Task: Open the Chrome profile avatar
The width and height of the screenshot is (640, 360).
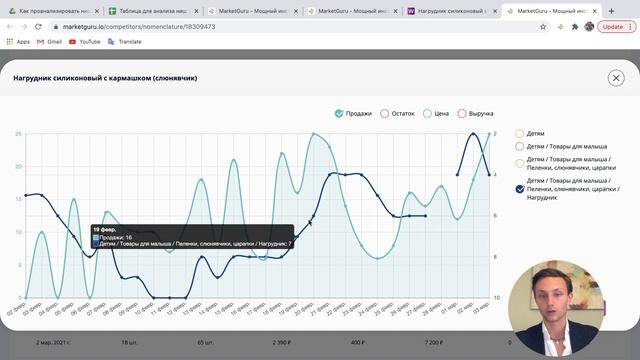Action: tap(589, 27)
